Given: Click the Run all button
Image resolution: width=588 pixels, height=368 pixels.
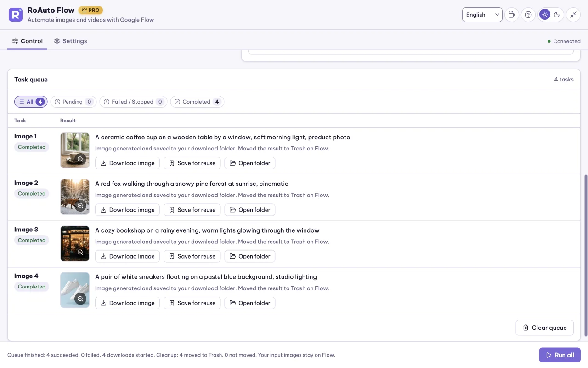Looking at the screenshot, I should (560, 355).
